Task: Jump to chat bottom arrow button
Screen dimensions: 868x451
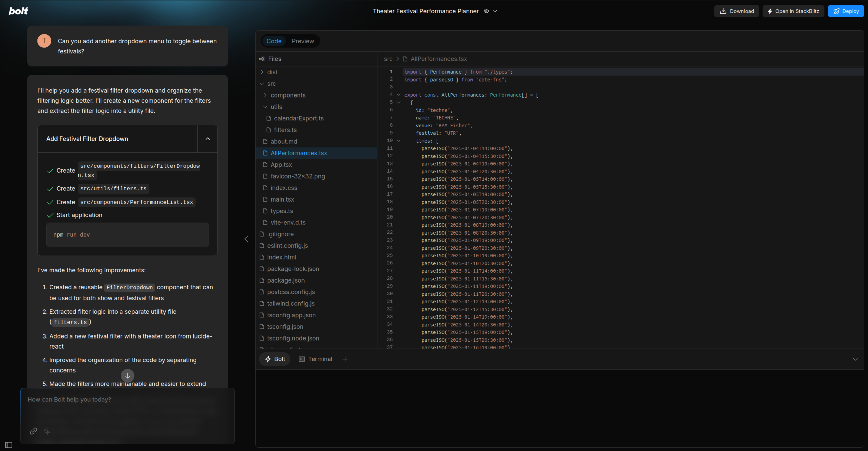Action: 127,376
